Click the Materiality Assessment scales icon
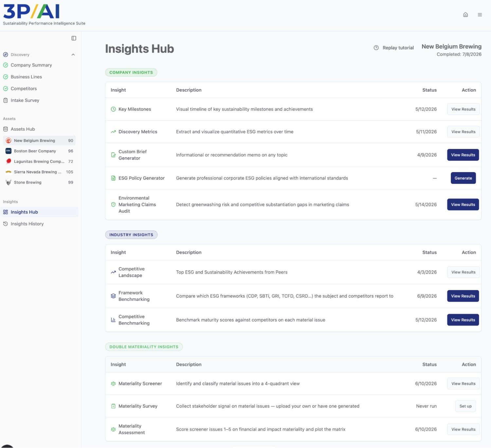The image size is (491, 448). (x=113, y=430)
